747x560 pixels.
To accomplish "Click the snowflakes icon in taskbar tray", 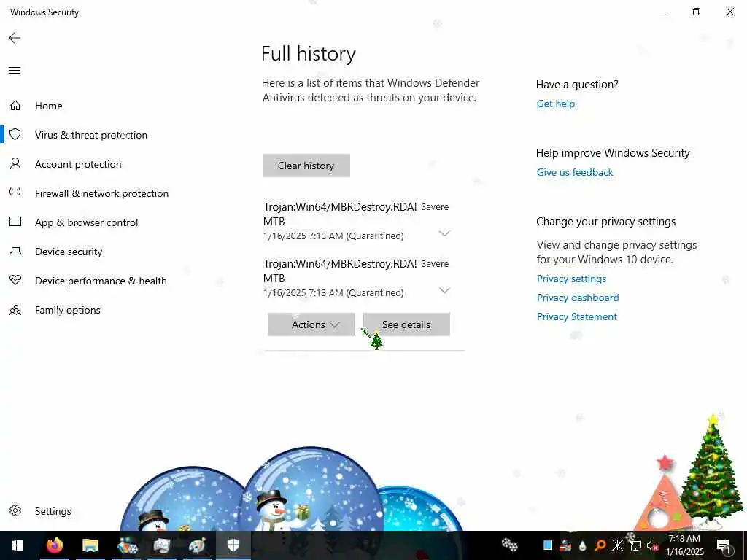I will pyautogui.click(x=509, y=544).
